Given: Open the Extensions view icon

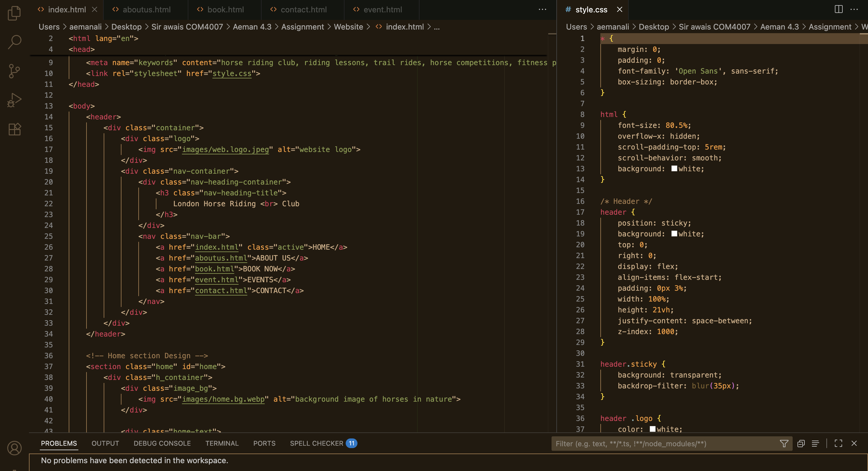Looking at the screenshot, I should coord(14,129).
